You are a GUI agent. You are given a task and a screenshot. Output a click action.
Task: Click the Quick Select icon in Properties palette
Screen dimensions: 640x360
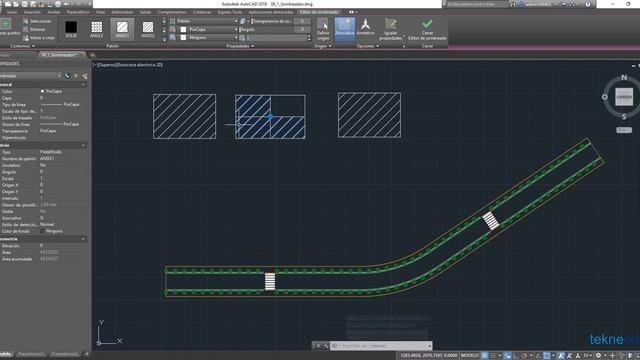[x=85, y=76]
